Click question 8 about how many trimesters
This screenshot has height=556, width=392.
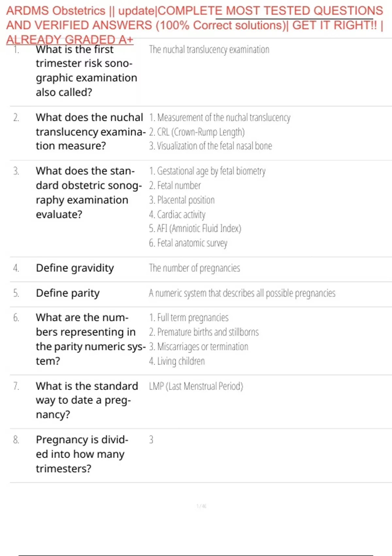82,454
